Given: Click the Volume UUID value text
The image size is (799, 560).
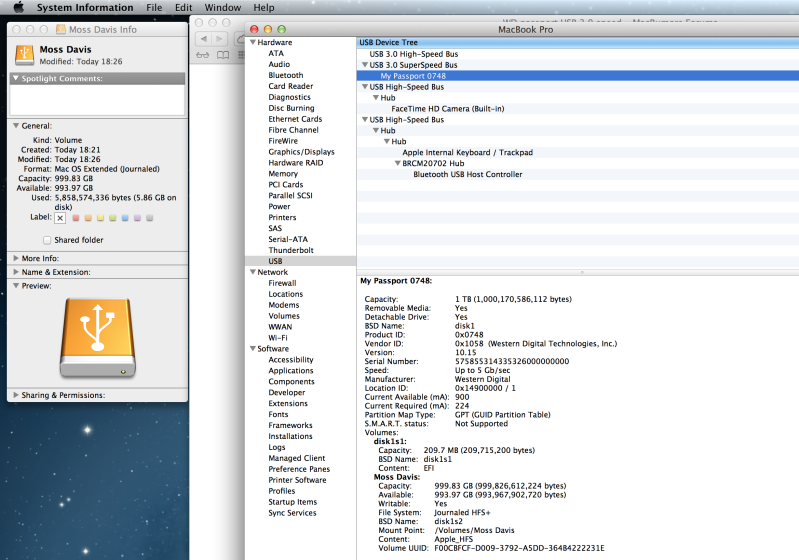Looking at the screenshot, I should (519, 548).
